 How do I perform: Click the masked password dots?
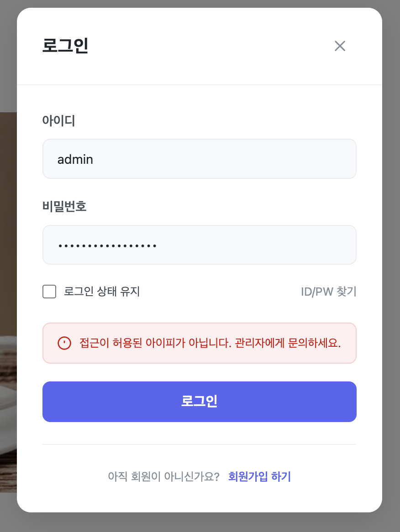107,246
